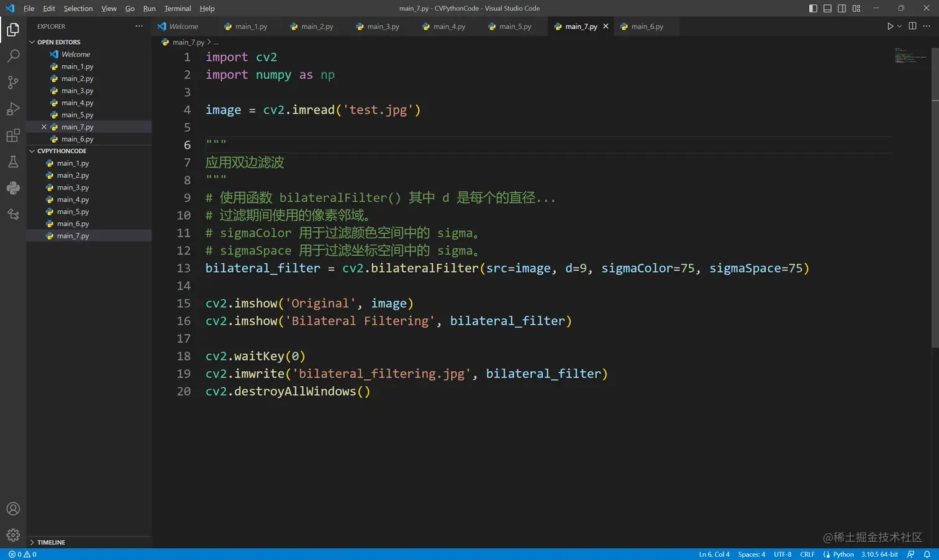Click the code minimap preview
The width and height of the screenshot is (939, 560).
910,55
